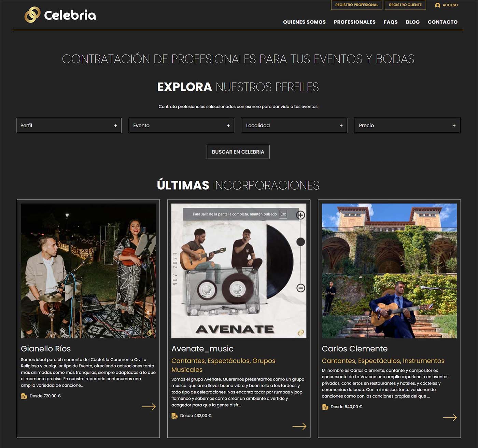
Task: Click the zoom-in plus icon on Avenate image
Action: (300, 215)
